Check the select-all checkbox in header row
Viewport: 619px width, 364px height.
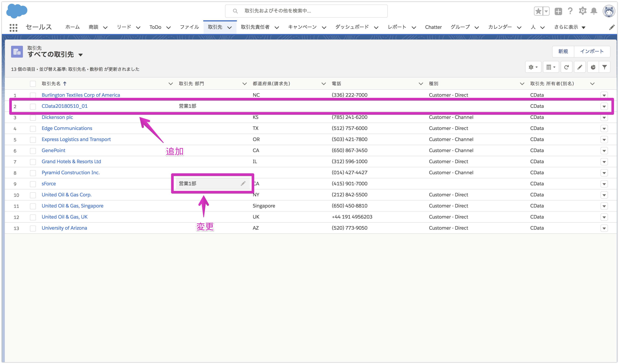click(x=33, y=84)
